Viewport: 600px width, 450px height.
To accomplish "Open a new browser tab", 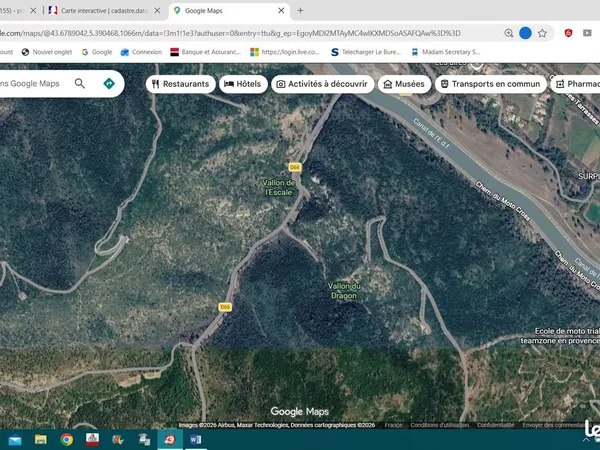I will 300,11.
